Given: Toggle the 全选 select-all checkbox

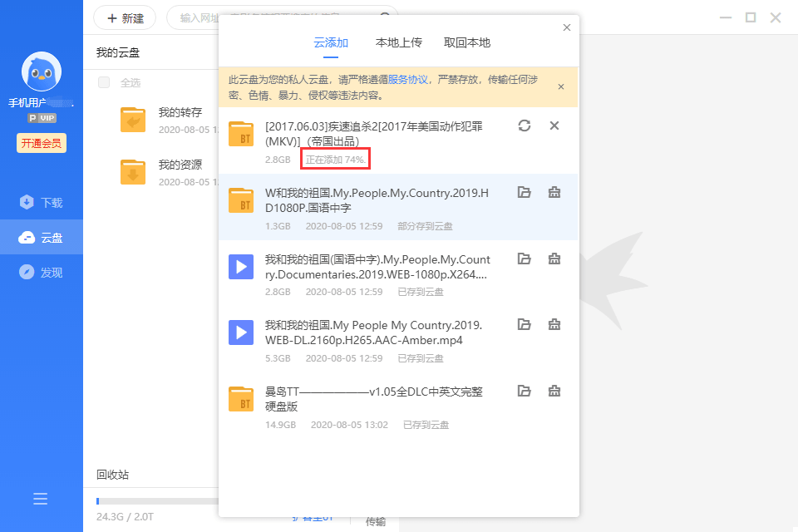Looking at the screenshot, I should point(104,82).
